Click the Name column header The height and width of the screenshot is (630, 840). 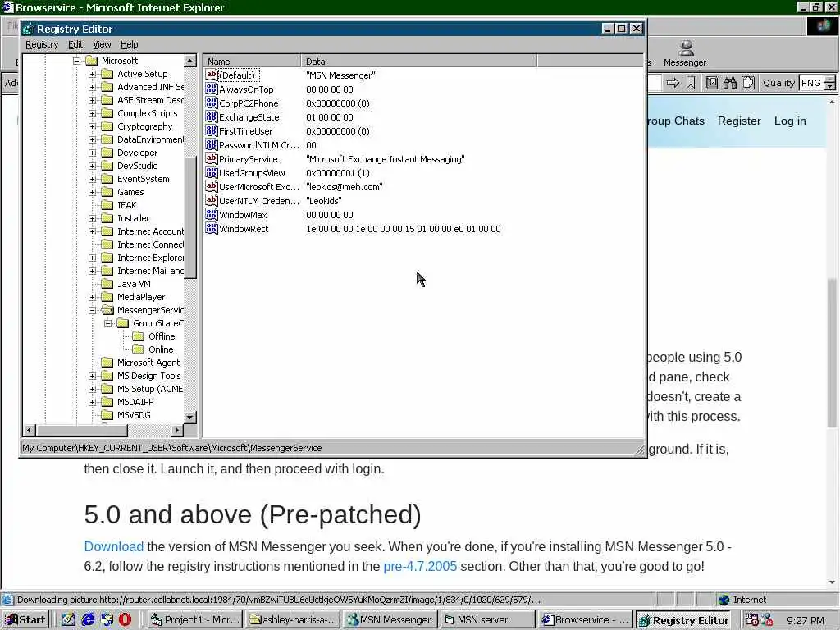252,61
